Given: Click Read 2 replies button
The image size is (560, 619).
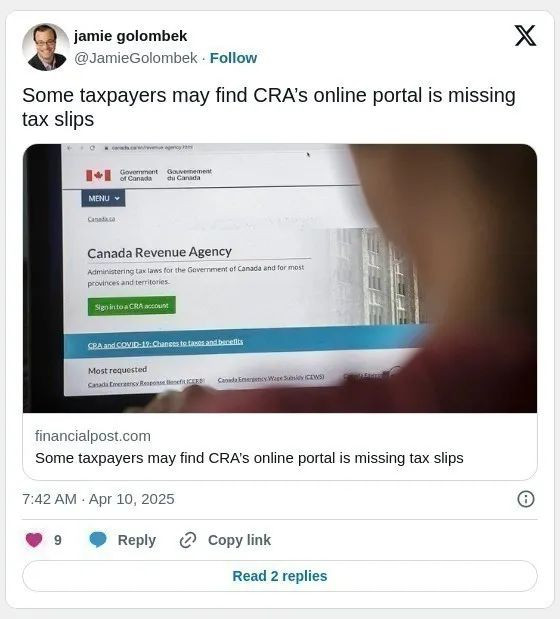Looking at the screenshot, I should 280,576.
